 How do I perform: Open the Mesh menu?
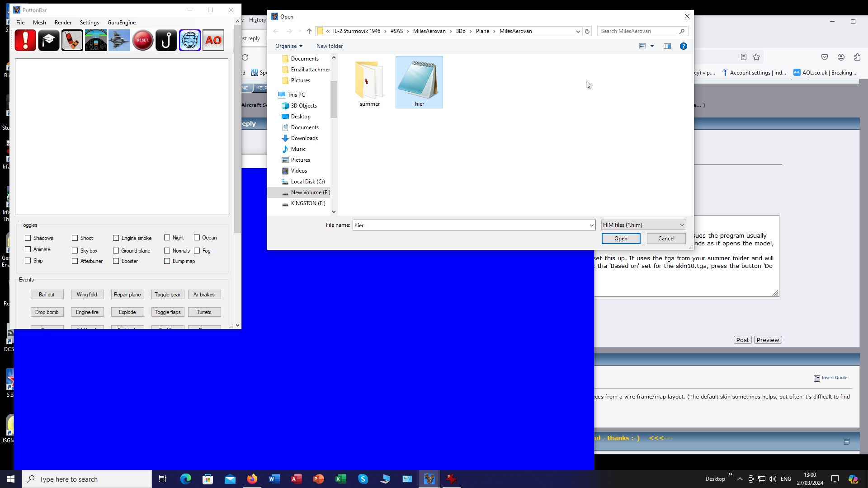click(x=39, y=23)
